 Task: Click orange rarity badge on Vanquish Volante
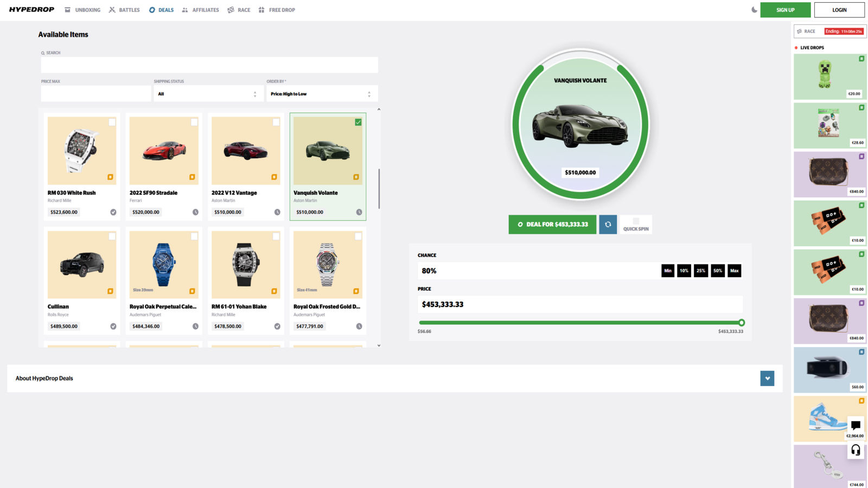[356, 177]
